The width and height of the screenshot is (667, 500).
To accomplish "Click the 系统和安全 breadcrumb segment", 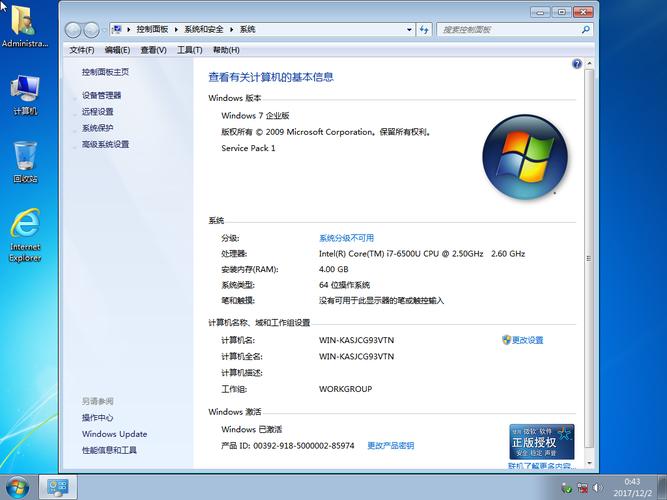I will tap(204, 29).
